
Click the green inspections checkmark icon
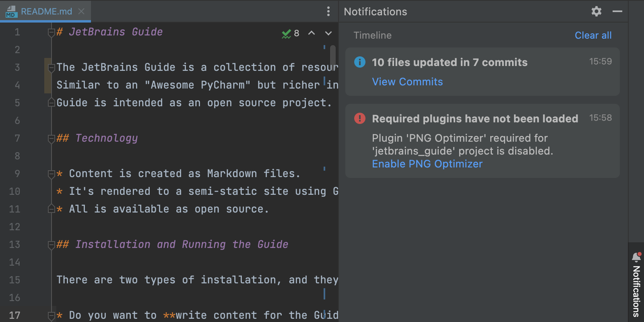coord(286,34)
